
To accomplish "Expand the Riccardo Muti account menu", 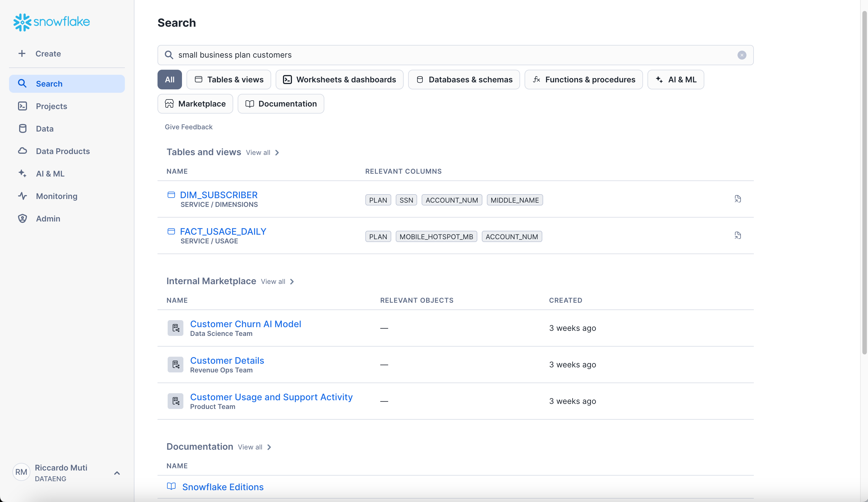I will pyautogui.click(x=117, y=473).
